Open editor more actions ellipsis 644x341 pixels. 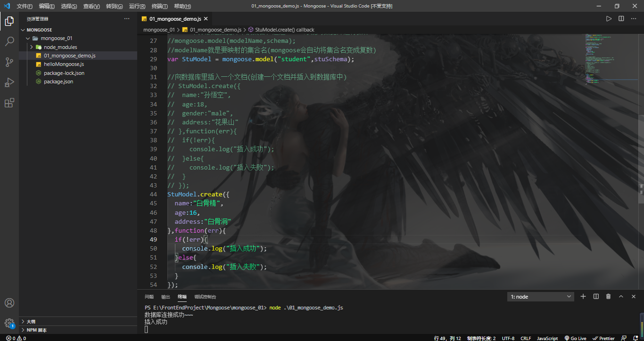(x=633, y=19)
